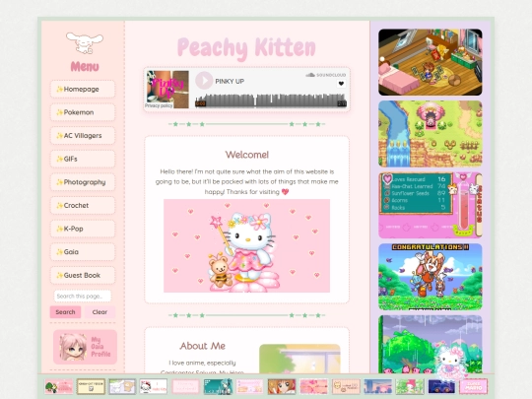Click the Cinnamoroll badge in footer

pyautogui.click(x=122, y=386)
